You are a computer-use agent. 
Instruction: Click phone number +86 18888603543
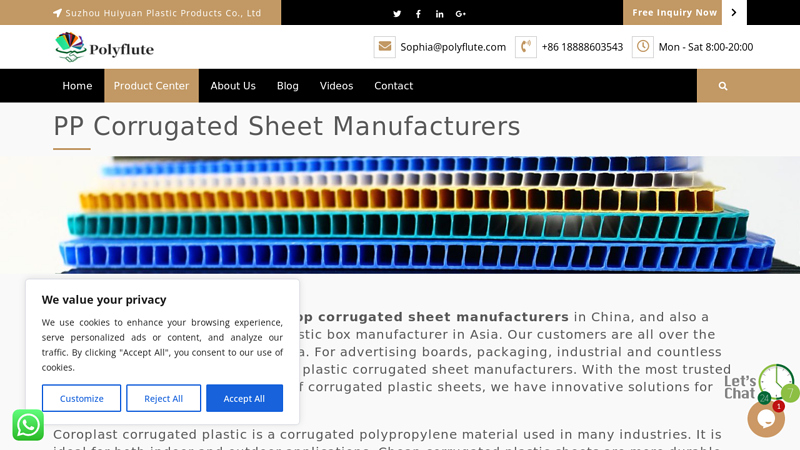[x=582, y=47]
